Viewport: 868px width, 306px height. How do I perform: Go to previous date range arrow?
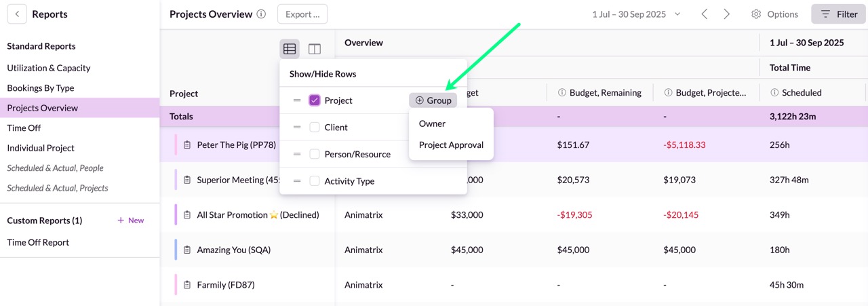(x=705, y=14)
